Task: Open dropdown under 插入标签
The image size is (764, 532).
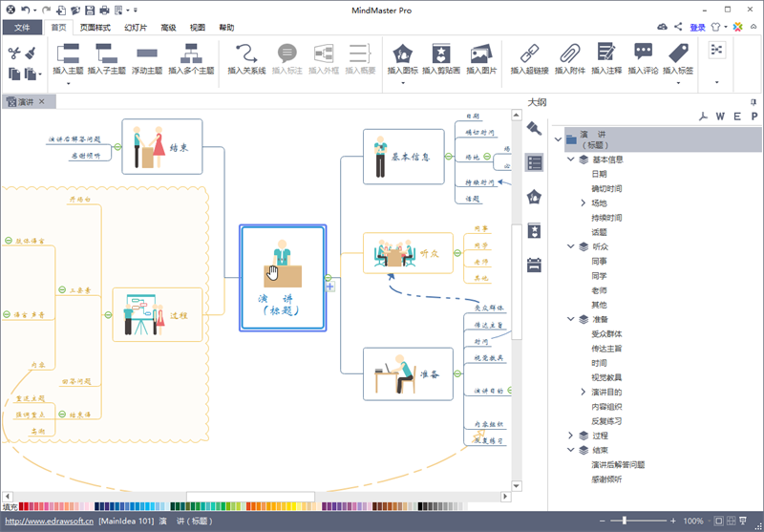Action: 678,83
